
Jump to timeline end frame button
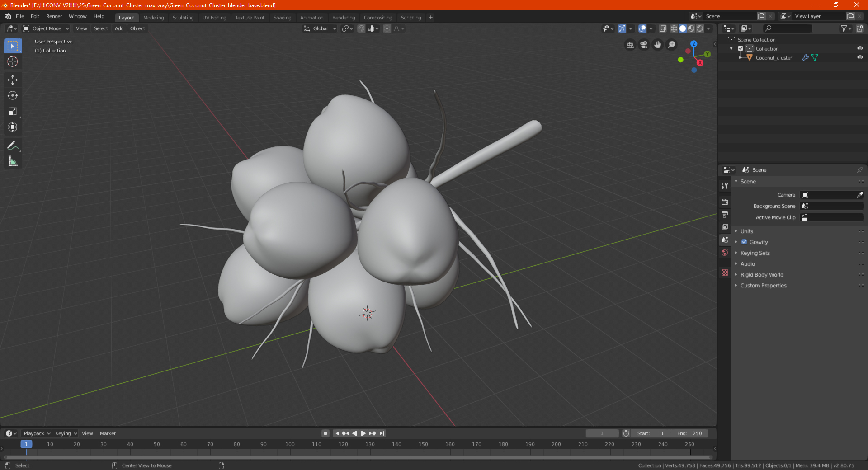click(x=382, y=433)
